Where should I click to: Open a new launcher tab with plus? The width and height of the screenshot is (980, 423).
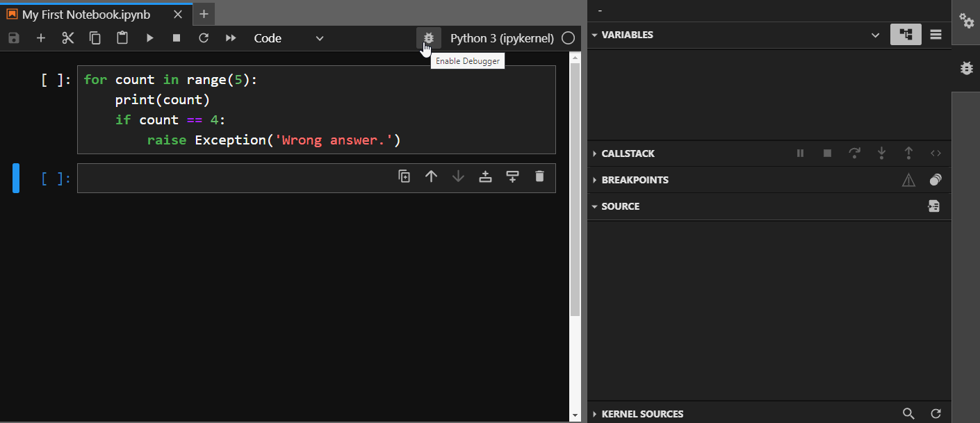[x=204, y=14]
